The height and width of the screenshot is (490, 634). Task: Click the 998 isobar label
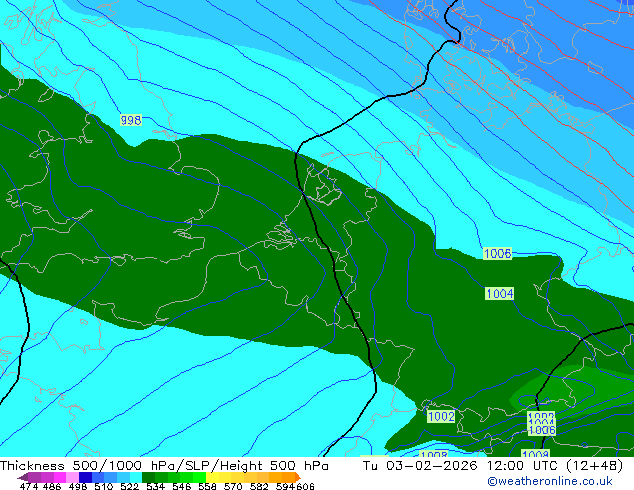point(131,120)
